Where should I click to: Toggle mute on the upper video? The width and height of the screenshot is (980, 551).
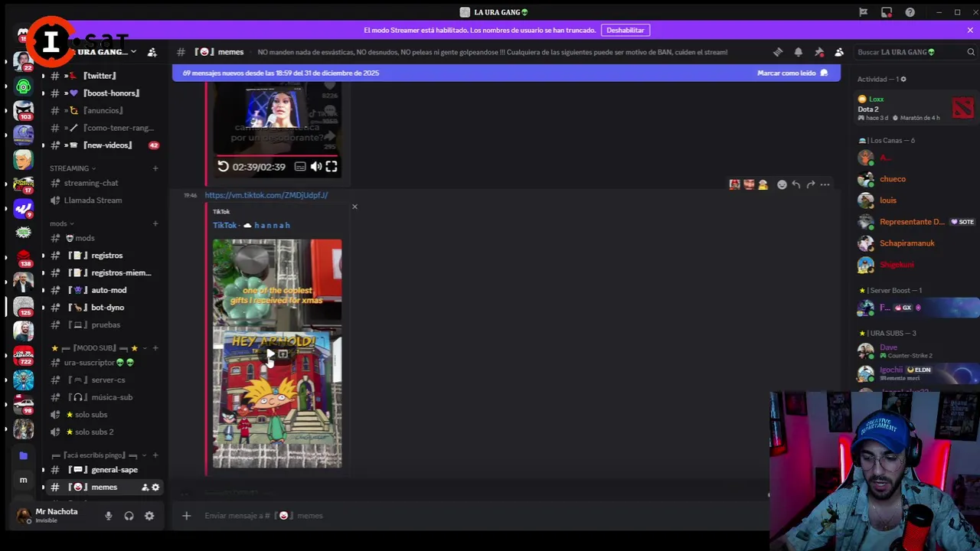(315, 166)
